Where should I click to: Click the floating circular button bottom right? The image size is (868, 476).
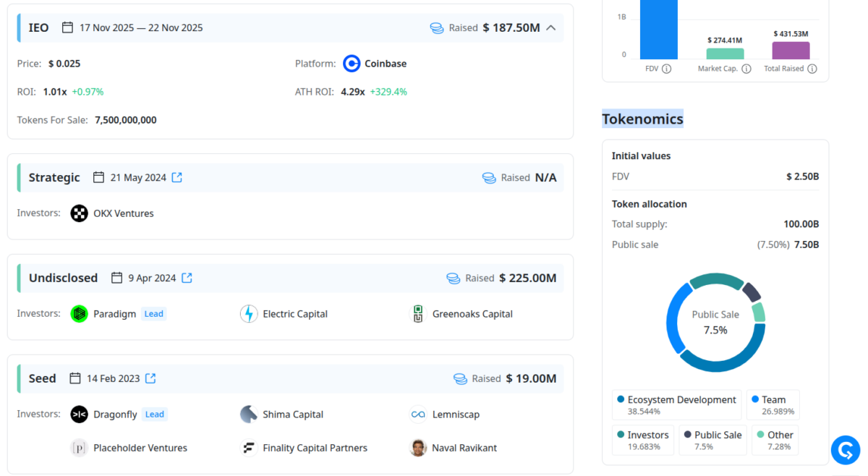pyautogui.click(x=845, y=450)
